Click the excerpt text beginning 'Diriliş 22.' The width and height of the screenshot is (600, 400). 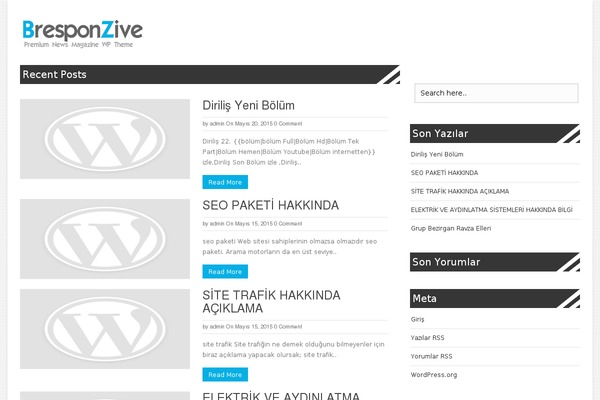(289, 152)
